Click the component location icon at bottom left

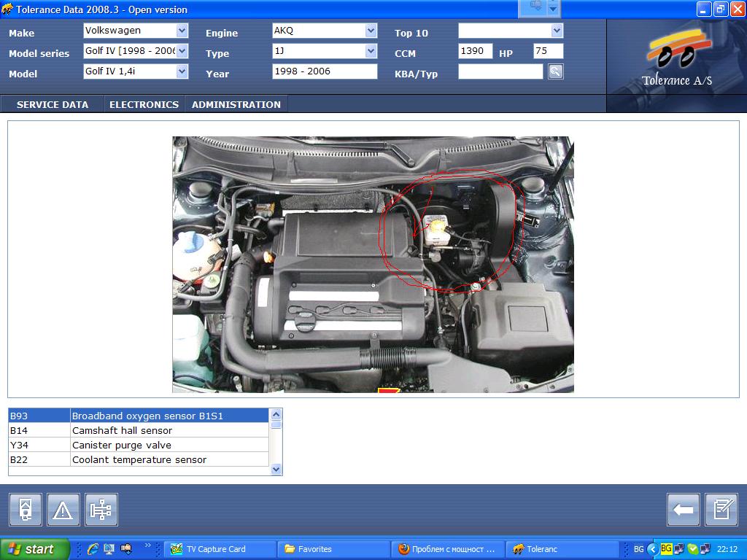pos(26,510)
